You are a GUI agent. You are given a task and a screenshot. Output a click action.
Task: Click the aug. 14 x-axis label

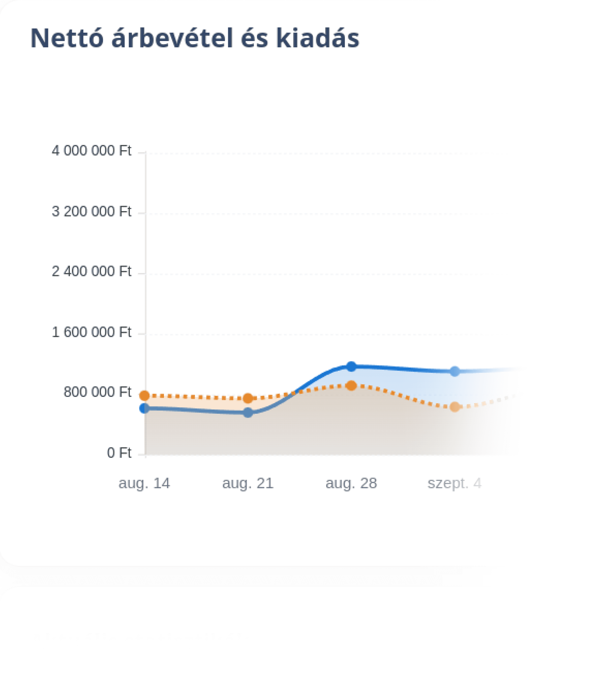[x=144, y=483]
